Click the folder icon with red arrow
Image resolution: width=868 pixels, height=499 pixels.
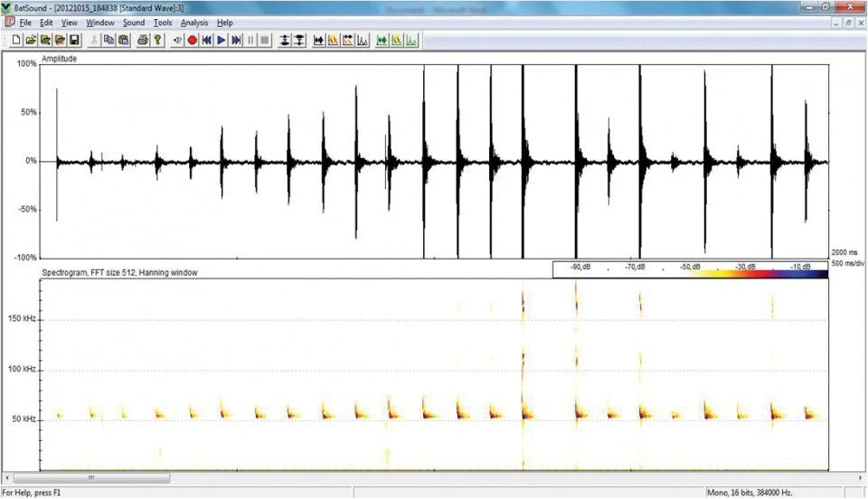60,40
